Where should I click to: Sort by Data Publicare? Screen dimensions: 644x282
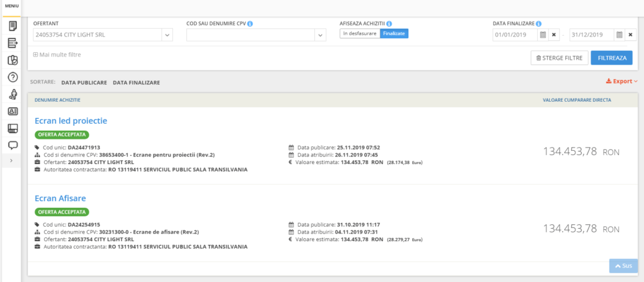pyautogui.click(x=84, y=82)
